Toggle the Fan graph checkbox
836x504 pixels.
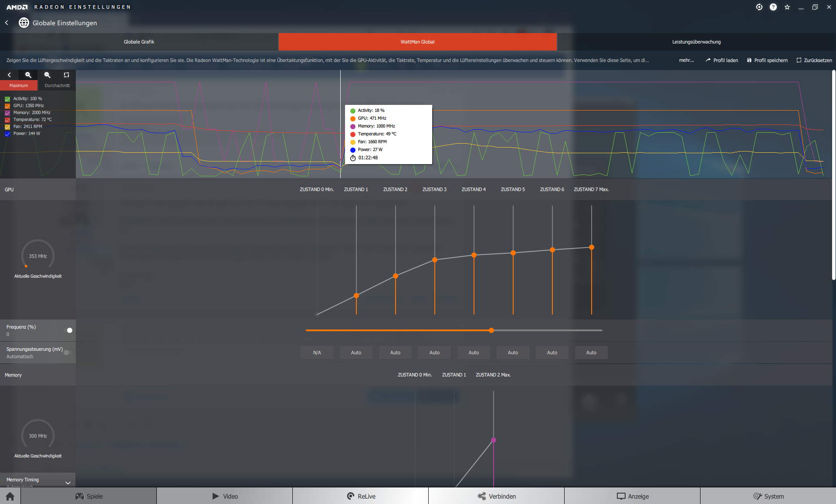[7, 127]
